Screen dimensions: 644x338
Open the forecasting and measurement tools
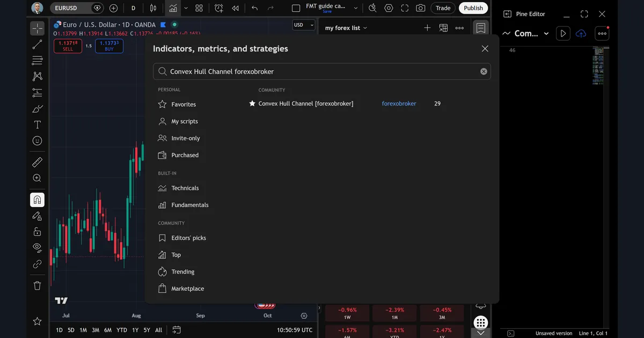(37, 92)
